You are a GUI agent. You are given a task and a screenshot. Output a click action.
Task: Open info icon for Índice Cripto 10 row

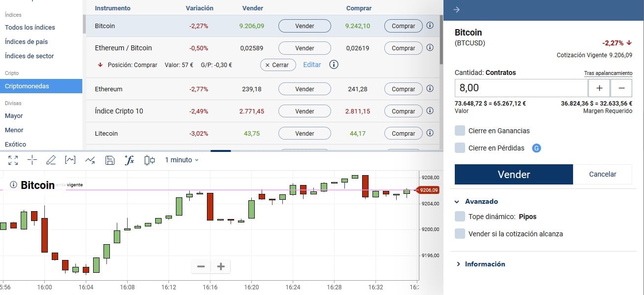click(430, 111)
